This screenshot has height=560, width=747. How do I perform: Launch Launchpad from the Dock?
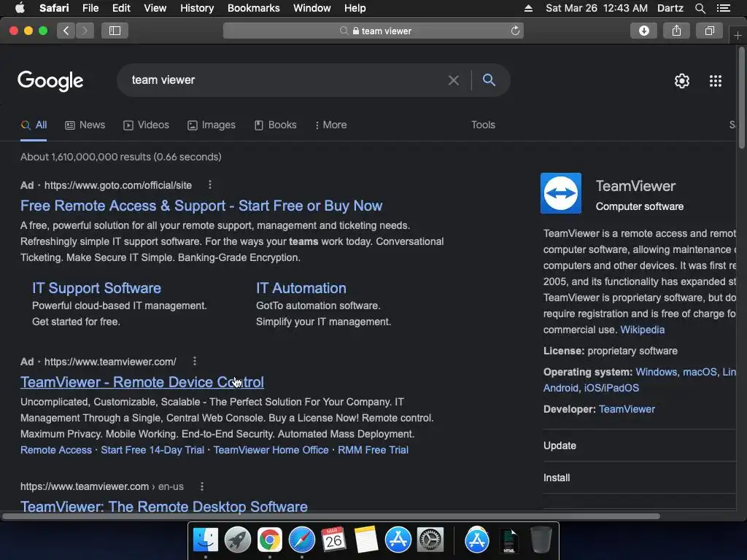[x=238, y=540]
